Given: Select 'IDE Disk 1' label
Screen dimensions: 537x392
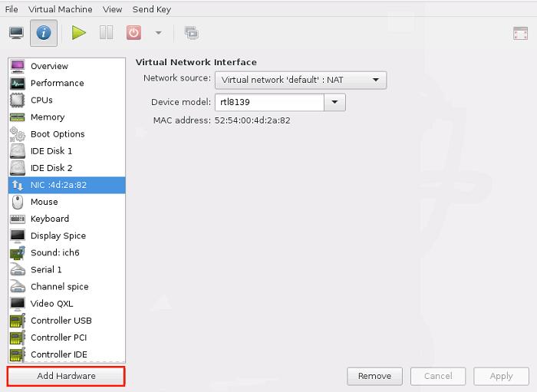Looking at the screenshot, I should coord(51,151).
